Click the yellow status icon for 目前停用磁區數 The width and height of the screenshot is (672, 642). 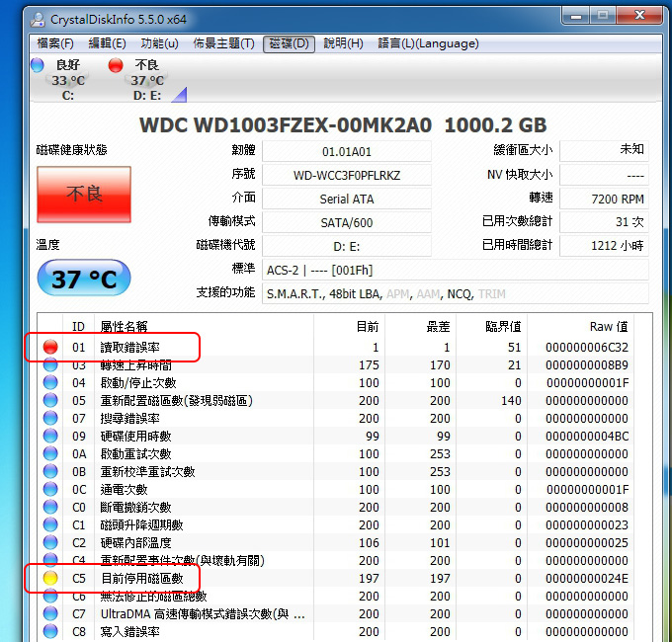50,578
